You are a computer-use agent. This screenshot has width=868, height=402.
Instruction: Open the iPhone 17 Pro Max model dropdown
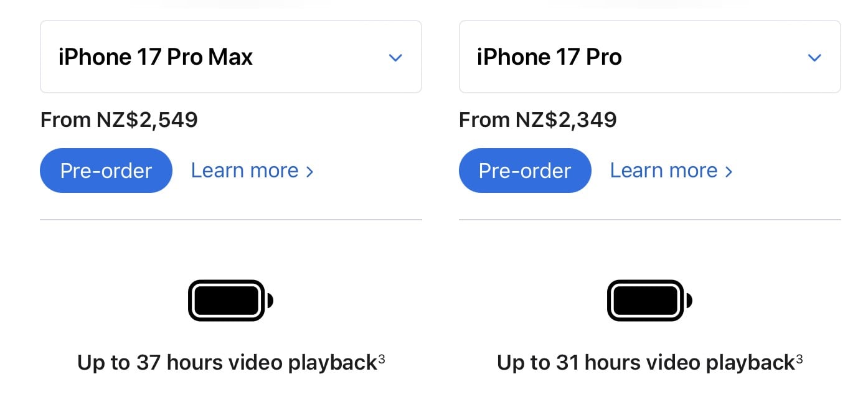(x=230, y=57)
